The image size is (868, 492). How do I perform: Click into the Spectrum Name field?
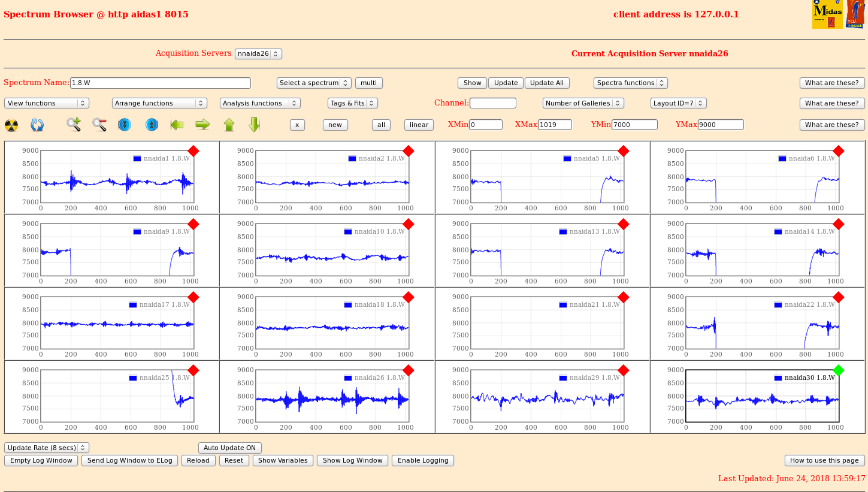tap(161, 83)
